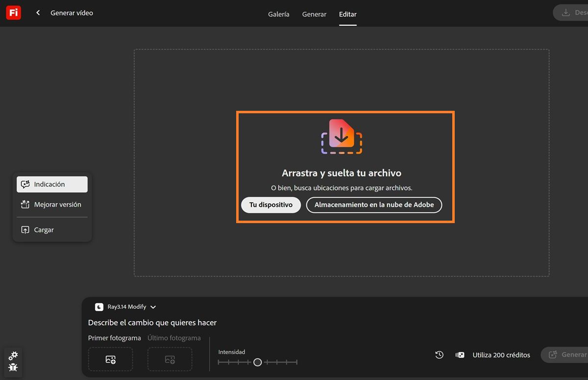Select the Último fotograma tab

click(x=174, y=338)
